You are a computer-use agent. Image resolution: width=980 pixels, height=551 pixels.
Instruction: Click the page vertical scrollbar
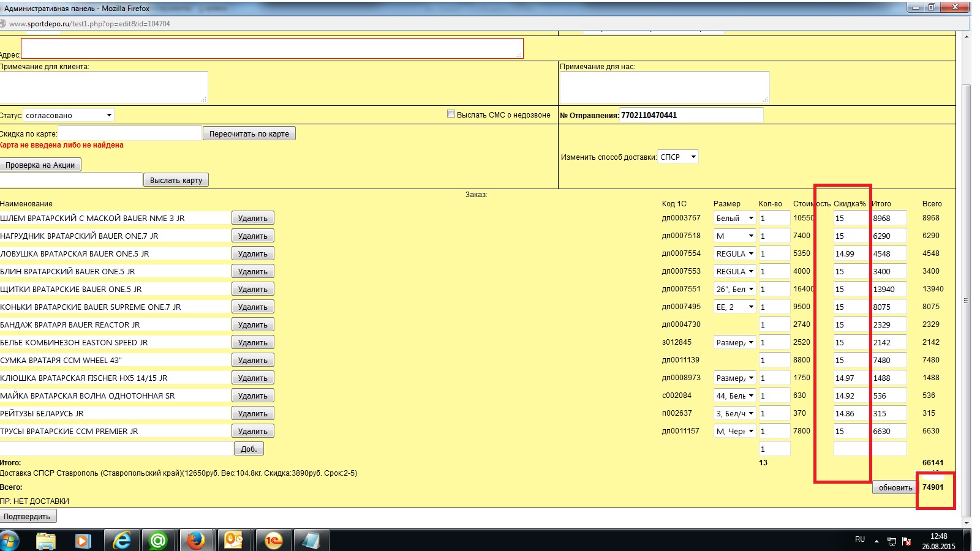[x=967, y=300]
